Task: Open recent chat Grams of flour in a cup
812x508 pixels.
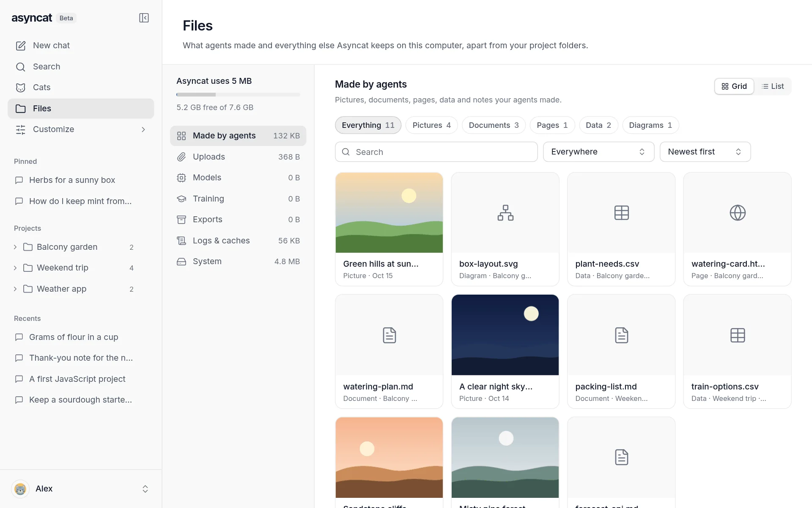Action: [81, 337]
